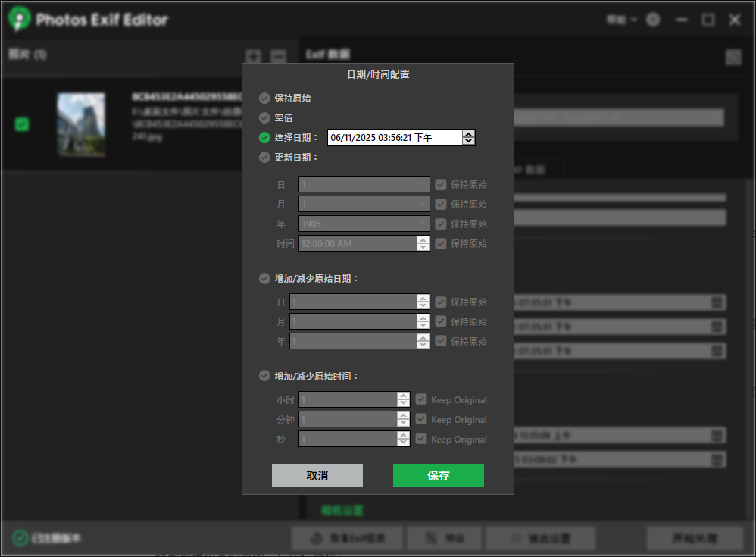Select the 更新日期 radio option
This screenshot has width=756, height=557.
tap(264, 158)
